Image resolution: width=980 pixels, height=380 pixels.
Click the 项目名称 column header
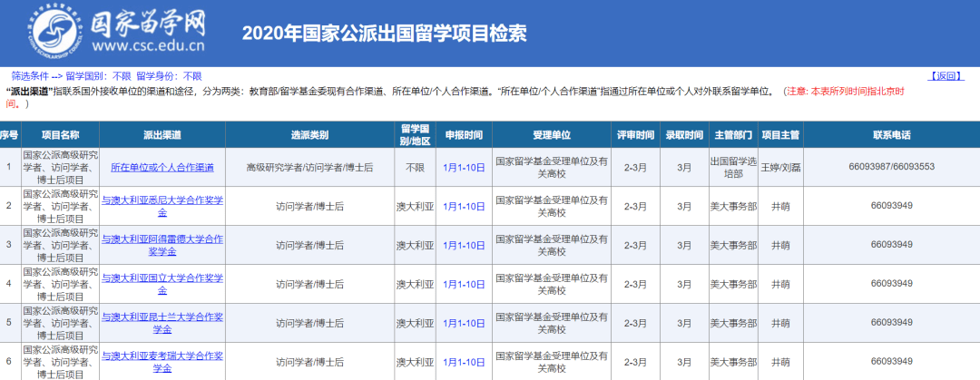pos(60,135)
